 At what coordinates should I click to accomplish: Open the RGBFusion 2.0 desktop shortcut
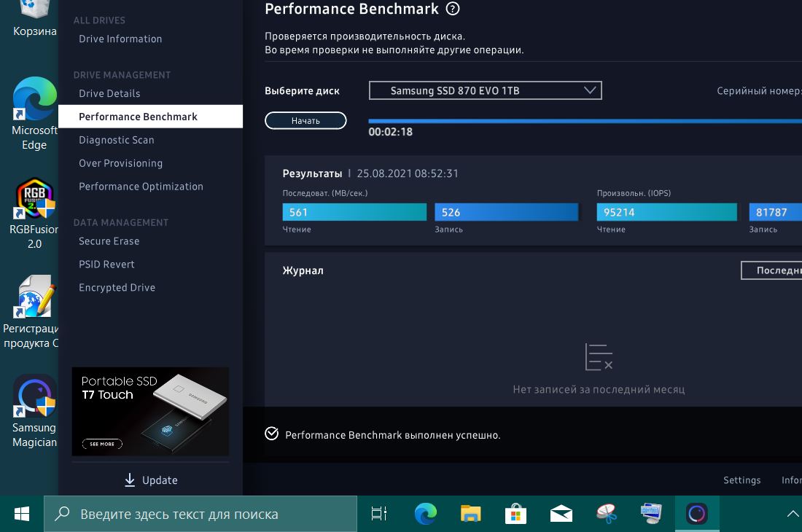[x=34, y=213]
